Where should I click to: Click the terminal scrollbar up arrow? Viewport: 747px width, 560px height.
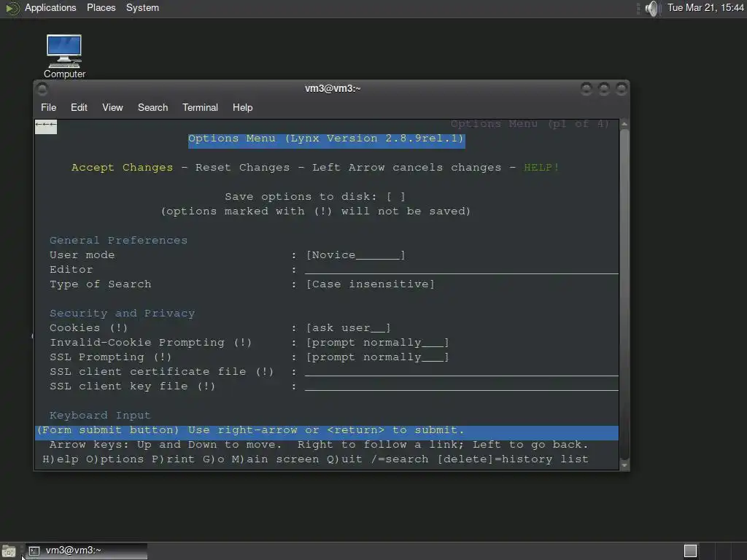(624, 124)
